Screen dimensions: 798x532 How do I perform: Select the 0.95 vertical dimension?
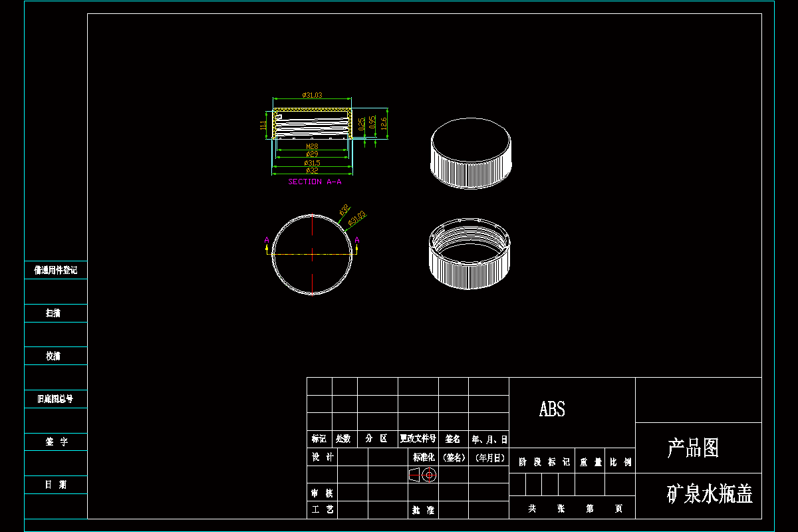click(x=373, y=123)
